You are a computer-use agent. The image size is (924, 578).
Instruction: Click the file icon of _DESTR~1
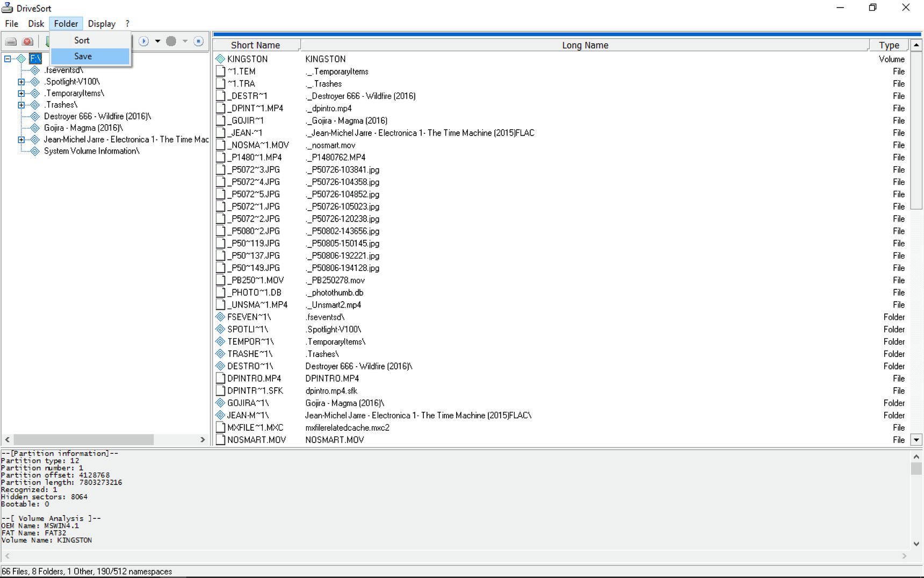220,96
